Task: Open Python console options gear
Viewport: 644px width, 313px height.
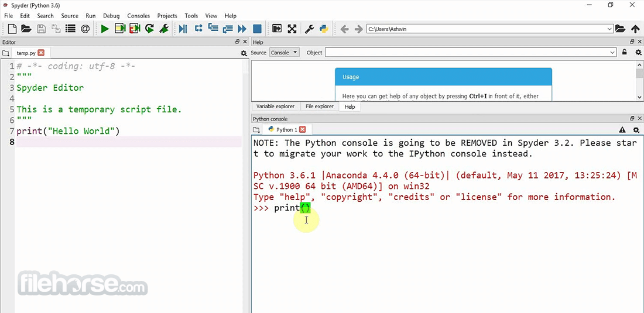Action: (636, 130)
